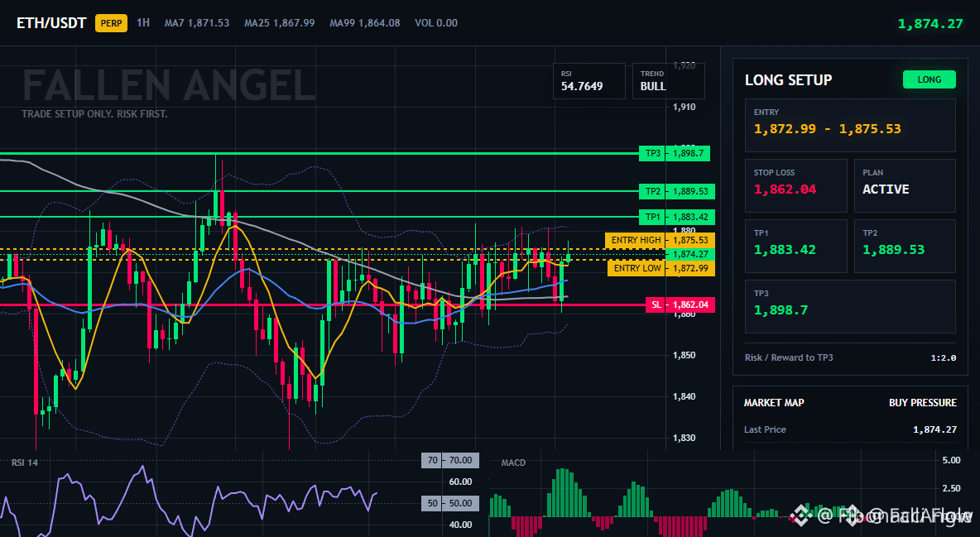
Task: Click the RSI 70 level 70.00 tag
Action: [450, 460]
